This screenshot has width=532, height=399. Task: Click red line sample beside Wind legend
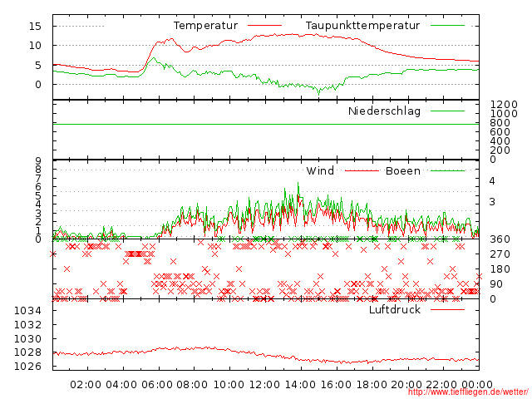tap(362, 170)
